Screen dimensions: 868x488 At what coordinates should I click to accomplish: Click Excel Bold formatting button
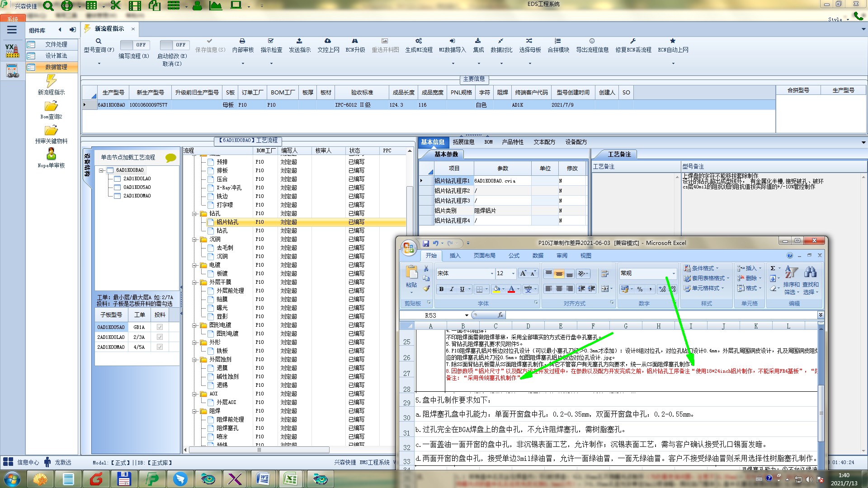441,289
